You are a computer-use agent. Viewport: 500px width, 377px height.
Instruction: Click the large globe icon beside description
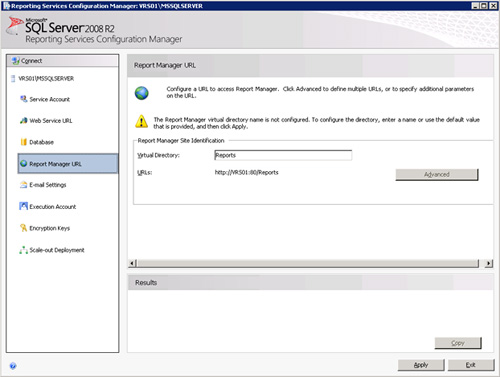coord(142,93)
